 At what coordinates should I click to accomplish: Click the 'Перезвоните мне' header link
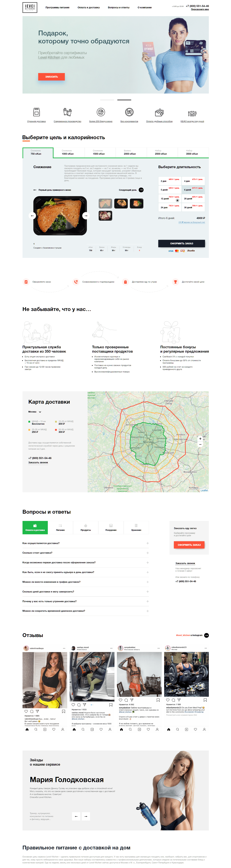pos(200,9)
